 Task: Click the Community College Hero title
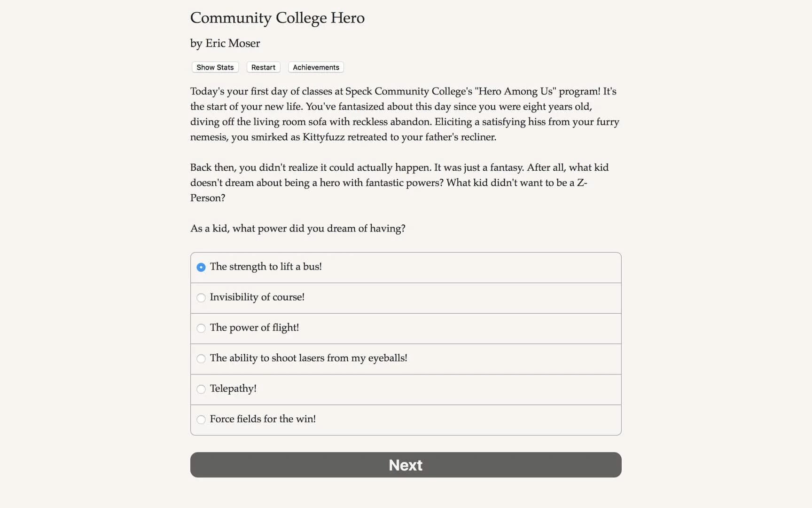[277, 18]
